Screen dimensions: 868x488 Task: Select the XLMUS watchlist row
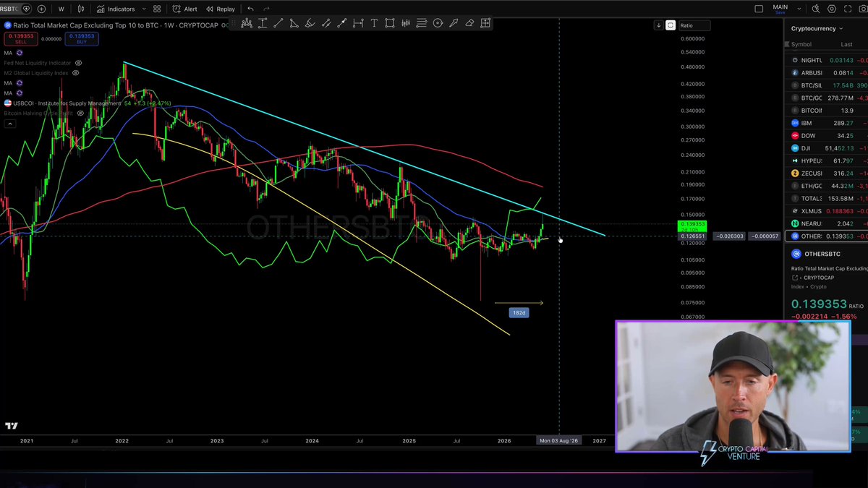[x=826, y=211]
